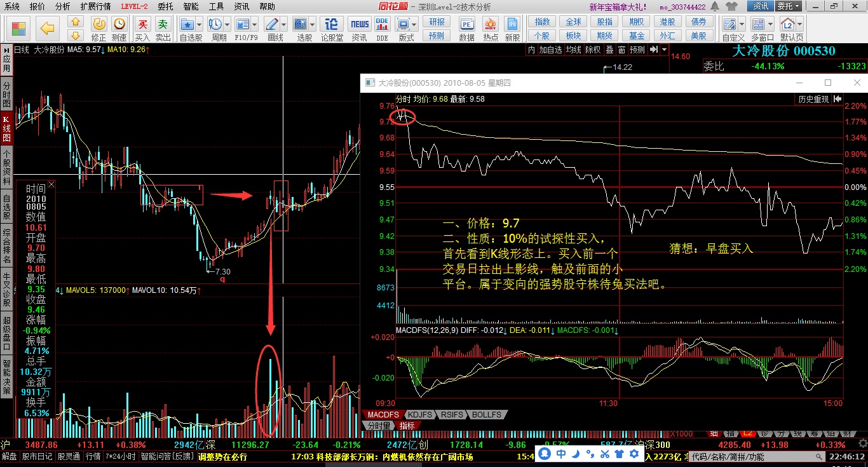Toggle 内 inner view on chart toolbar
Screen dimensions: 868x467
pos(531,50)
